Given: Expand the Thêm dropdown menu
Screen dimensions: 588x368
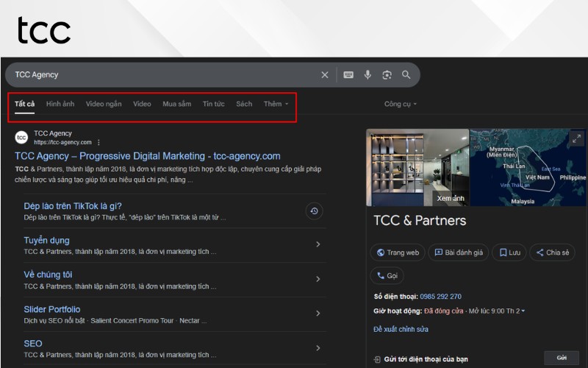Looking at the screenshot, I should point(276,104).
